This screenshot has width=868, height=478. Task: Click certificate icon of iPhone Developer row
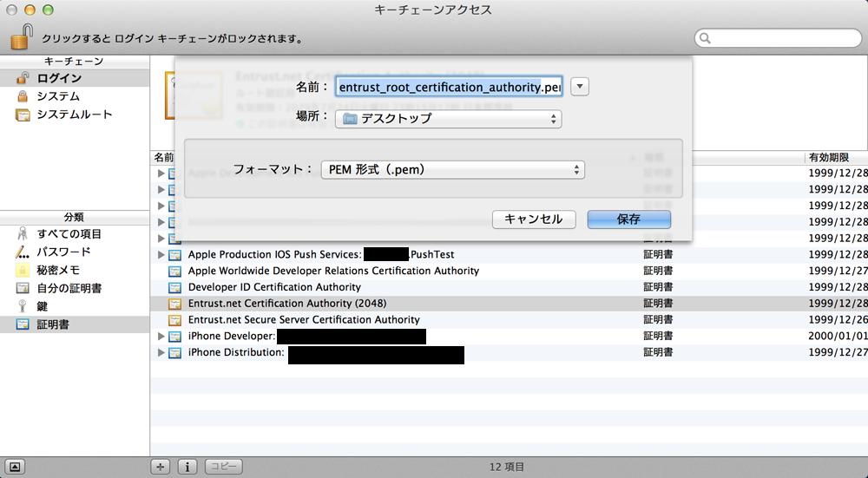175,337
